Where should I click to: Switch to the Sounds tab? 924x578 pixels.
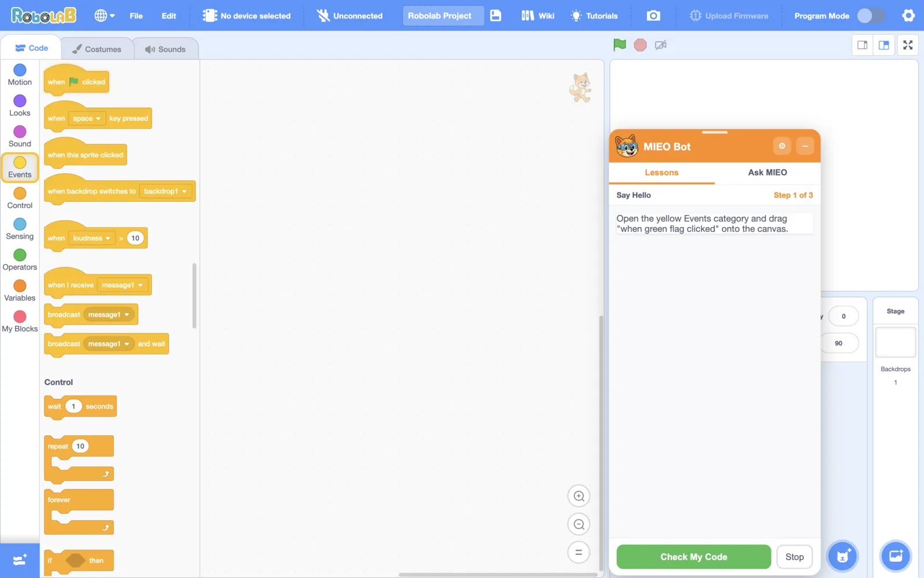pyautogui.click(x=165, y=49)
